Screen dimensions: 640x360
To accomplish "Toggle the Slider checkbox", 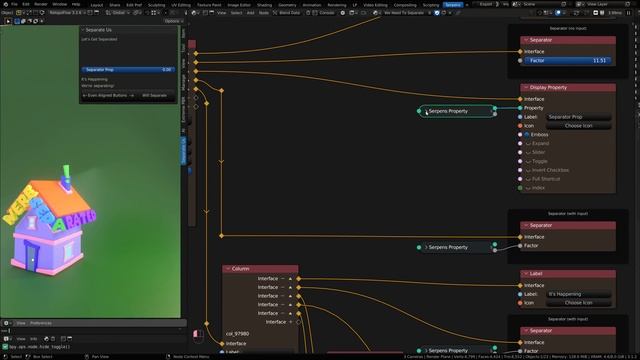I will [528, 152].
